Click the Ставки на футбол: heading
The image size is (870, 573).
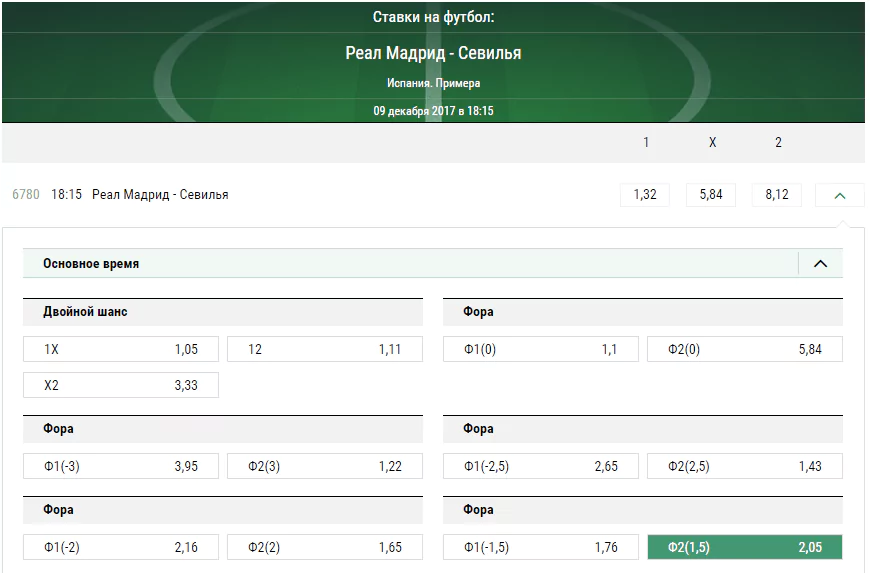pyautogui.click(x=433, y=17)
